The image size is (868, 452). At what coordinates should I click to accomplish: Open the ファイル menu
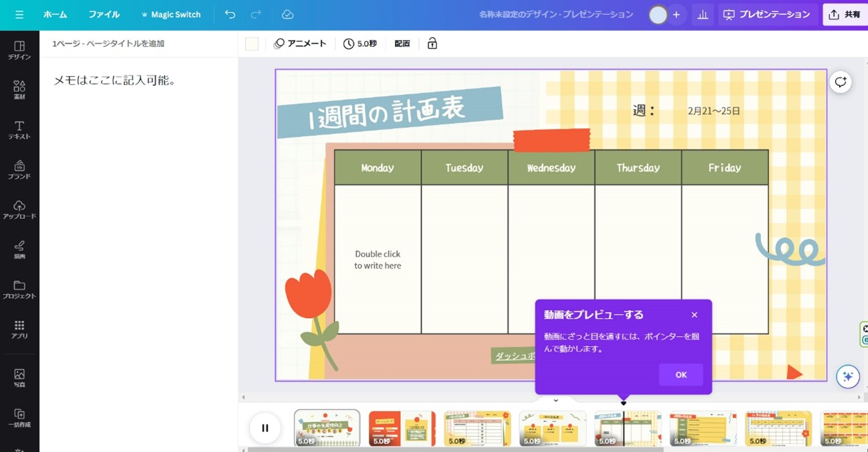(104, 15)
